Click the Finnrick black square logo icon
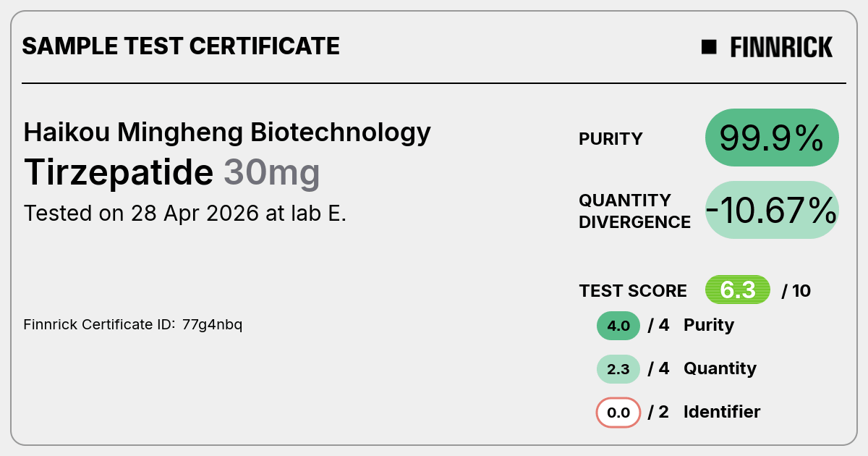Image resolution: width=868 pixels, height=456 pixels. tap(709, 47)
